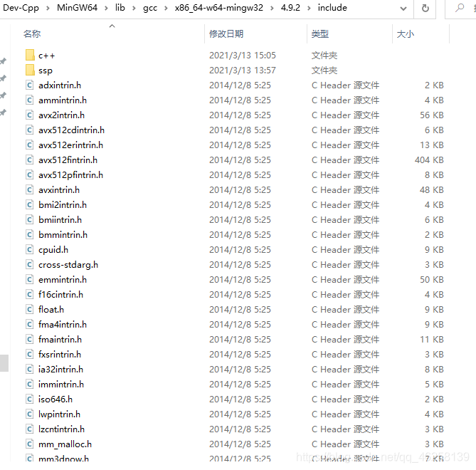The width and height of the screenshot is (476, 470).
Task: Click the avx512pfintrin.h file icon
Action: coord(29,174)
